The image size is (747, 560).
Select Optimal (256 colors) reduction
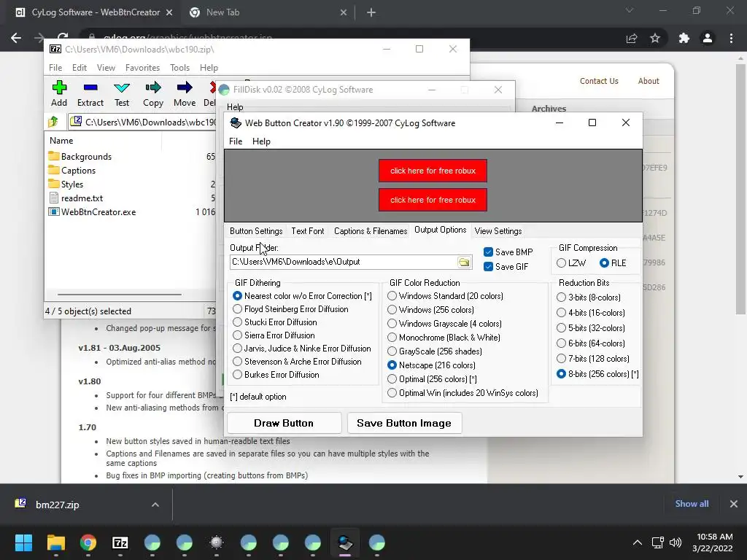point(392,379)
